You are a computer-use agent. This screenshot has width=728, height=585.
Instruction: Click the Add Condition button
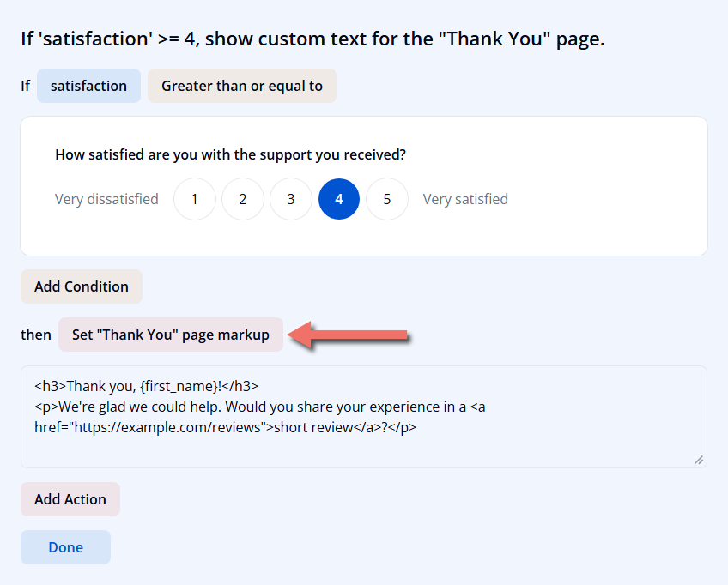pyautogui.click(x=82, y=286)
